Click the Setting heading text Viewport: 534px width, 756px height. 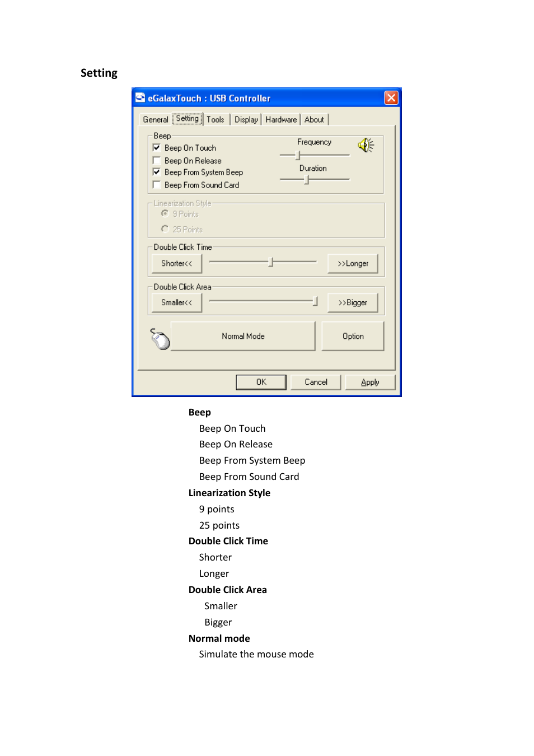point(99,73)
